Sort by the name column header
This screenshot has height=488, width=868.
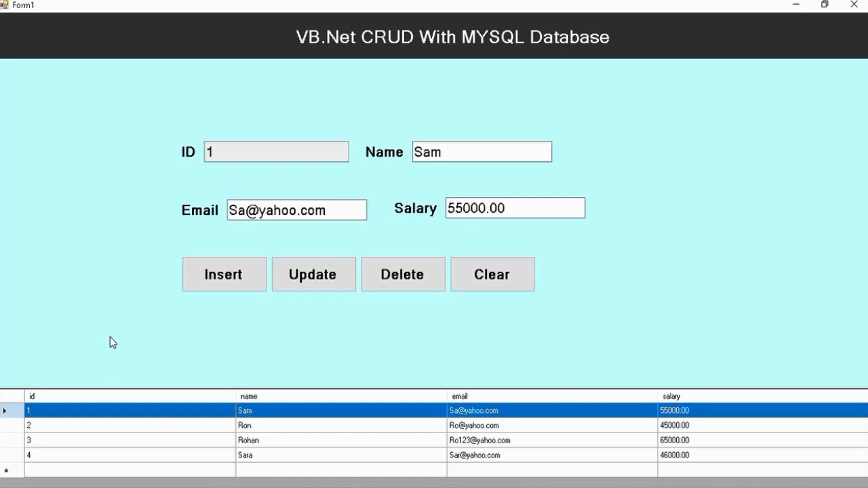[x=341, y=396]
